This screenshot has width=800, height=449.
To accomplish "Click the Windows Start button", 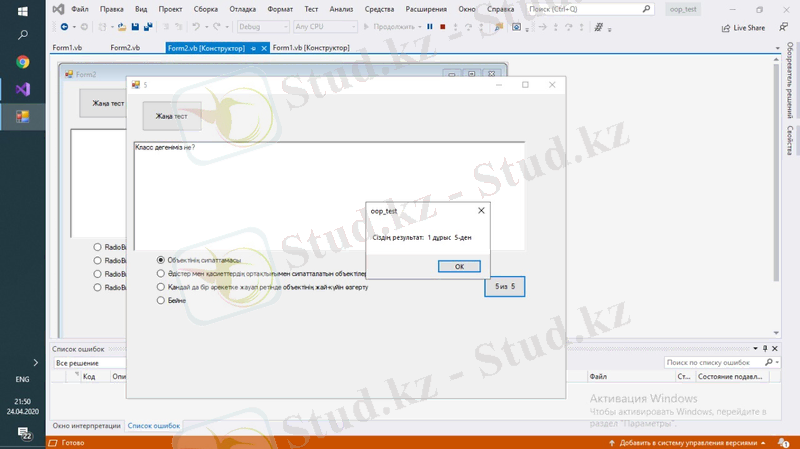I will click(x=22, y=11).
